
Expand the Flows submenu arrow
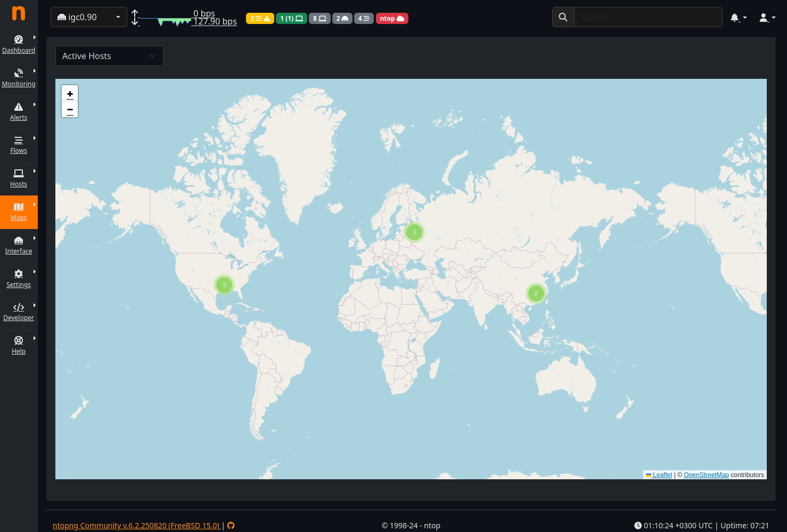click(x=35, y=138)
